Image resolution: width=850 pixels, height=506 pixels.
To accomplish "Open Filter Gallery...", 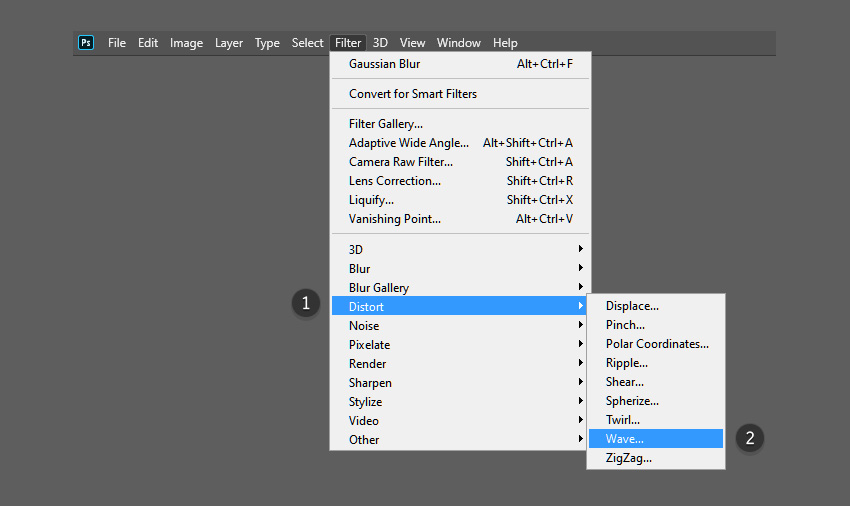I will point(461,124).
